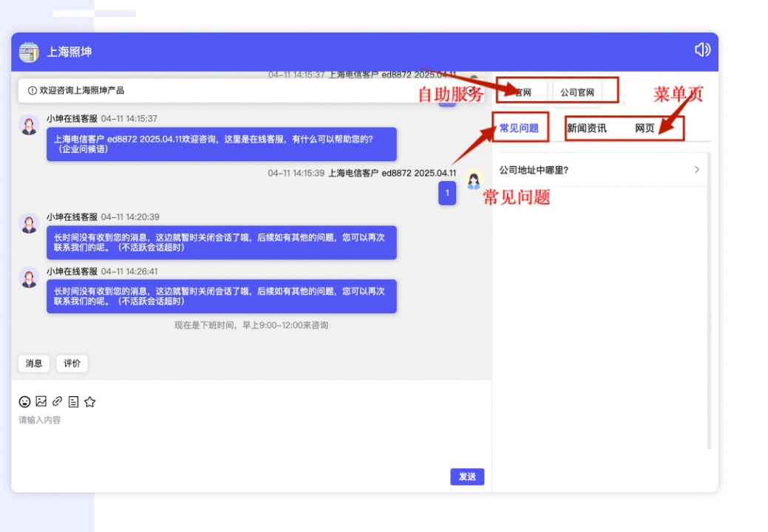The image size is (768, 532).
Task: Click agent avatar beside 14:20:39 message
Action: coord(29,223)
